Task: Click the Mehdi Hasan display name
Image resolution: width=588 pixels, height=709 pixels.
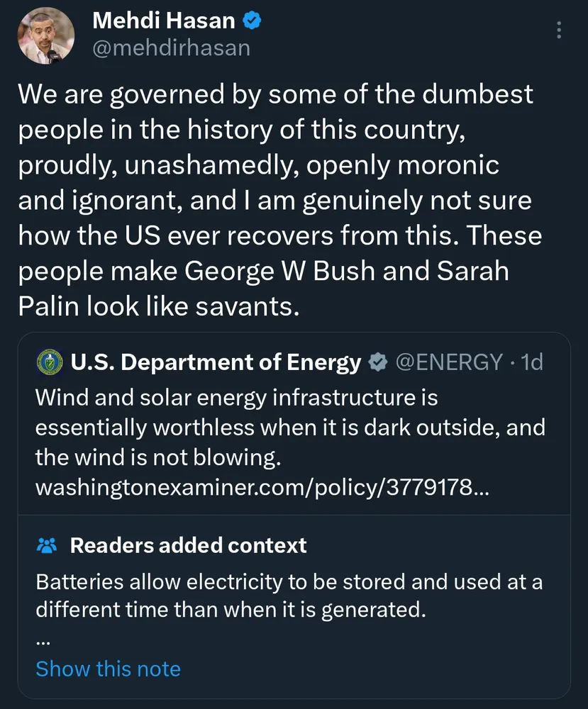Action: click(x=163, y=21)
